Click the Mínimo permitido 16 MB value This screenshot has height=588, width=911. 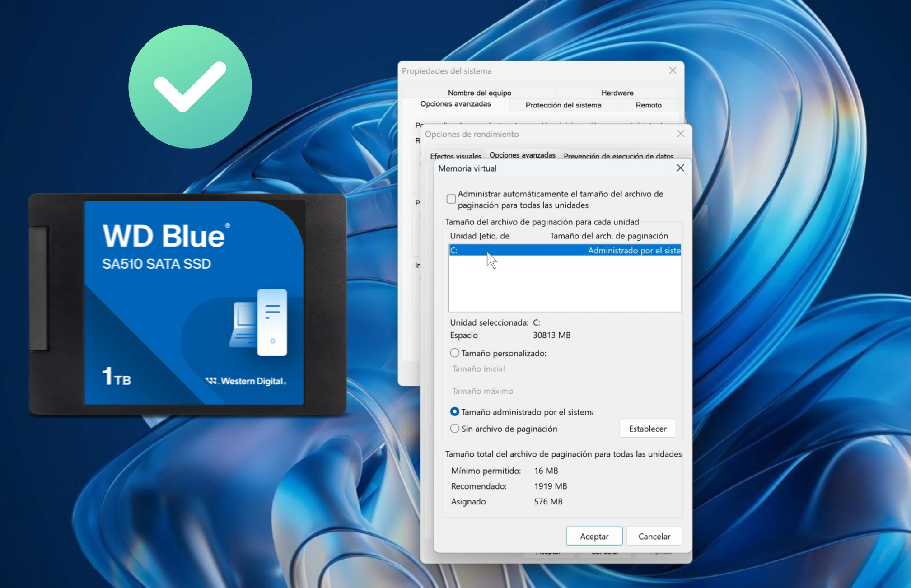pos(546,471)
